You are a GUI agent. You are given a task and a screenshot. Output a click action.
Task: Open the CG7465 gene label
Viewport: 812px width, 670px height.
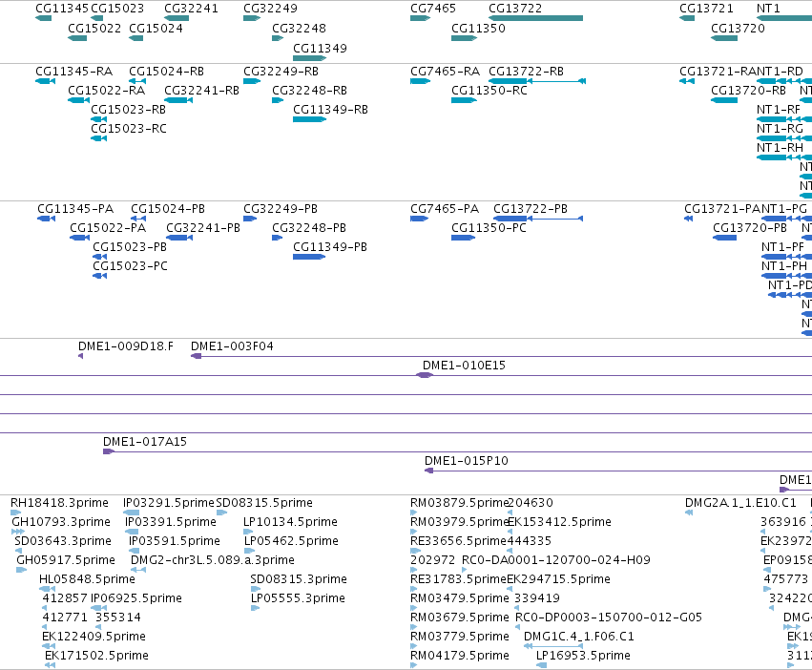pyautogui.click(x=433, y=9)
